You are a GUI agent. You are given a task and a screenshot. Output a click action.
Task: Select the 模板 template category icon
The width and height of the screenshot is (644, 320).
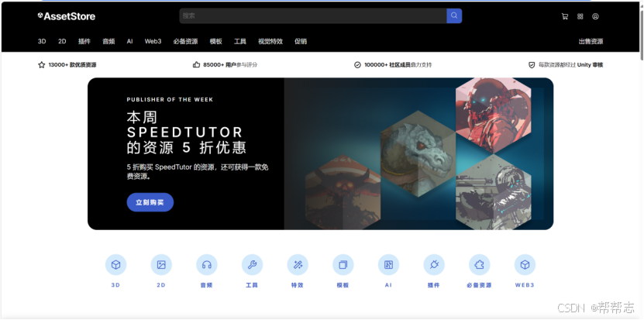pos(343,264)
